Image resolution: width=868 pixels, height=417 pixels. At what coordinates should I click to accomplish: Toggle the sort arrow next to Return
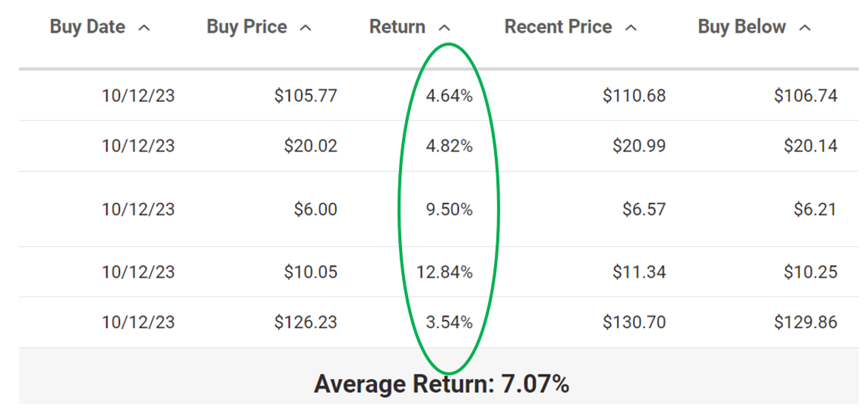tap(445, 28)
